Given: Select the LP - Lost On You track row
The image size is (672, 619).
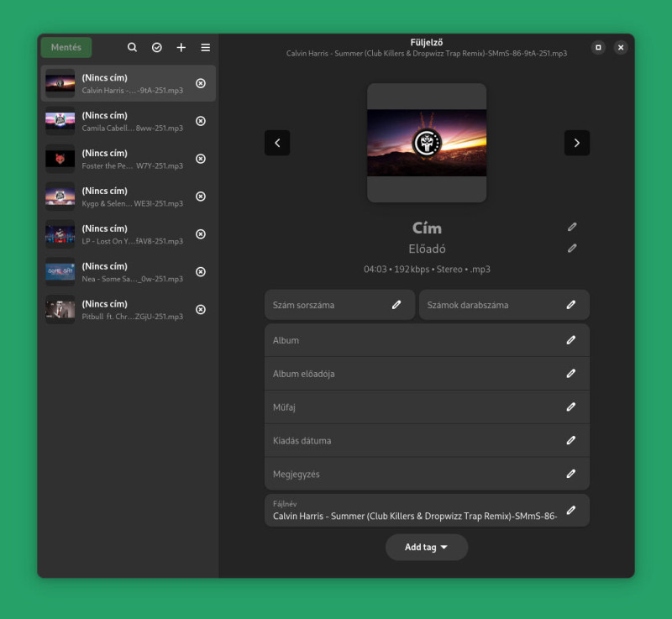Looking at the screenshot, I should (129, 233).
